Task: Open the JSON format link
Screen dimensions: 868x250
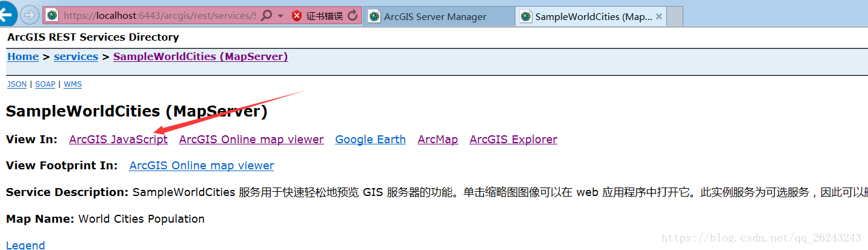Action: 17,84
